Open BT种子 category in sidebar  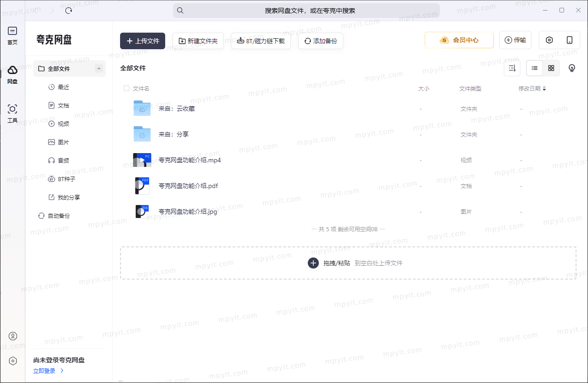(67, 179)
